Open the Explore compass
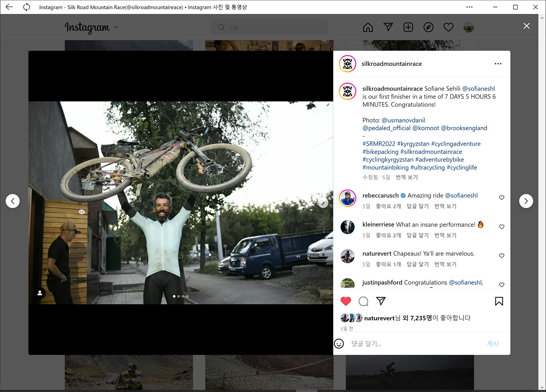The width and height of the screenshot is (546, 392). pyautogui.click(x=428, y=27)
